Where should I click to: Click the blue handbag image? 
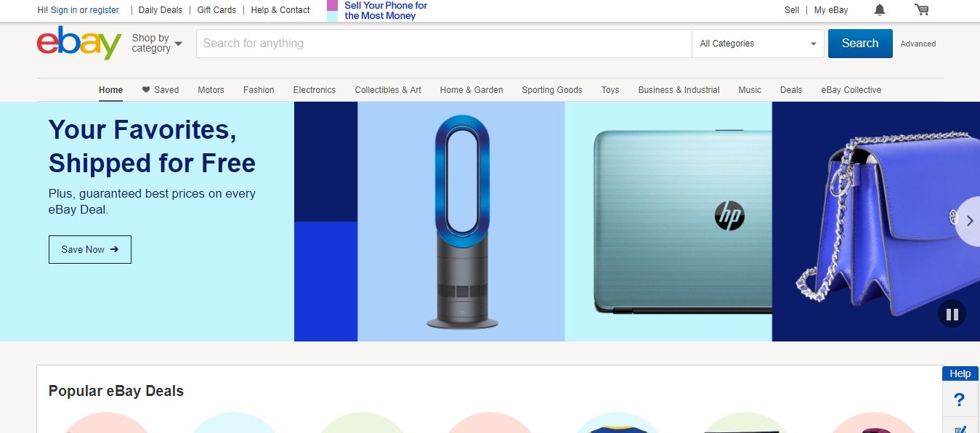(x=875, y=222)
